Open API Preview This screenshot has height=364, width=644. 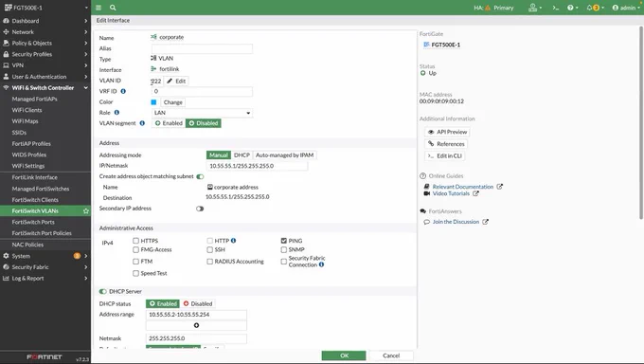pos(447,132)
